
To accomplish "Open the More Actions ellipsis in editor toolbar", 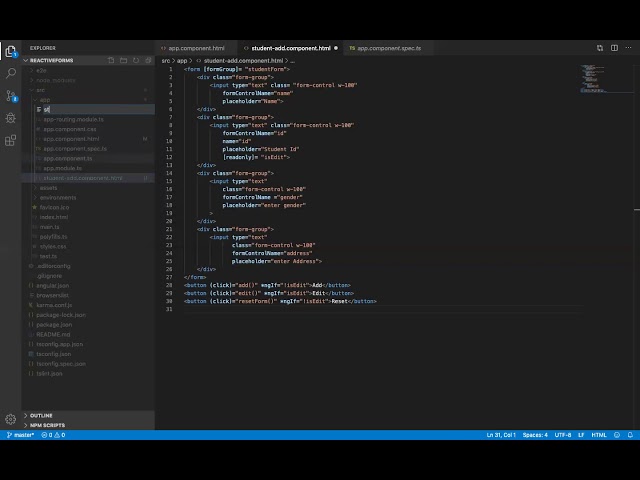I will pyautogui.click(x=629, y=48).
